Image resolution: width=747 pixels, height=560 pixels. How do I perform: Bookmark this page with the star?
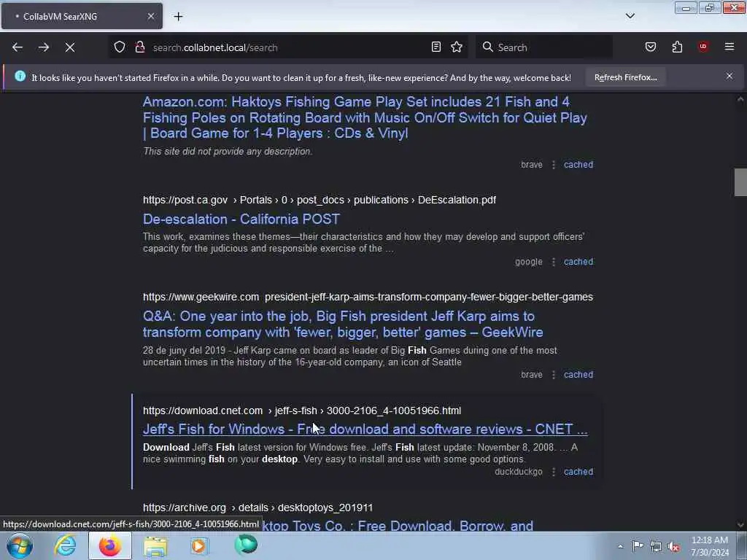tap(457, 47)
